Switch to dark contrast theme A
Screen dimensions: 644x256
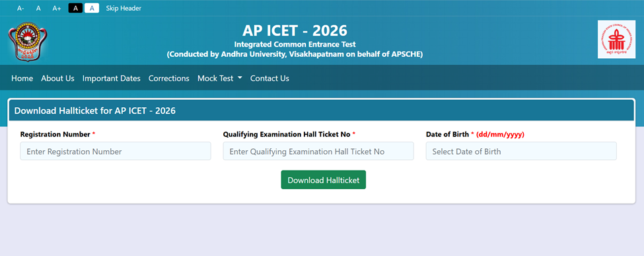[75, 8]
